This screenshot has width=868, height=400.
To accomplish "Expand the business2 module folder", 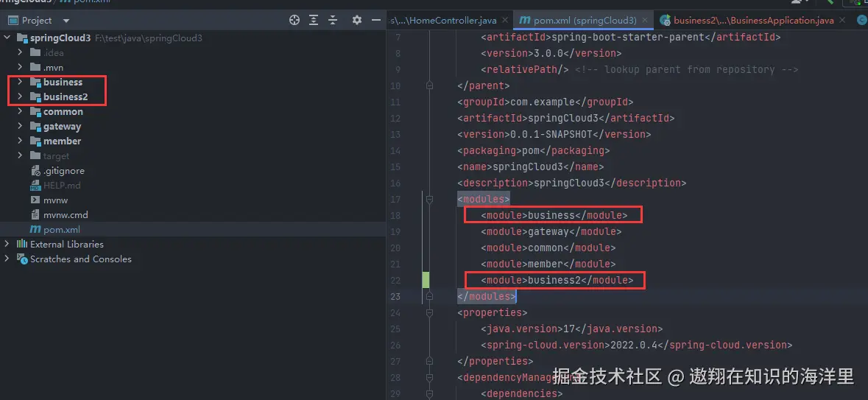I will pos(20,97).
